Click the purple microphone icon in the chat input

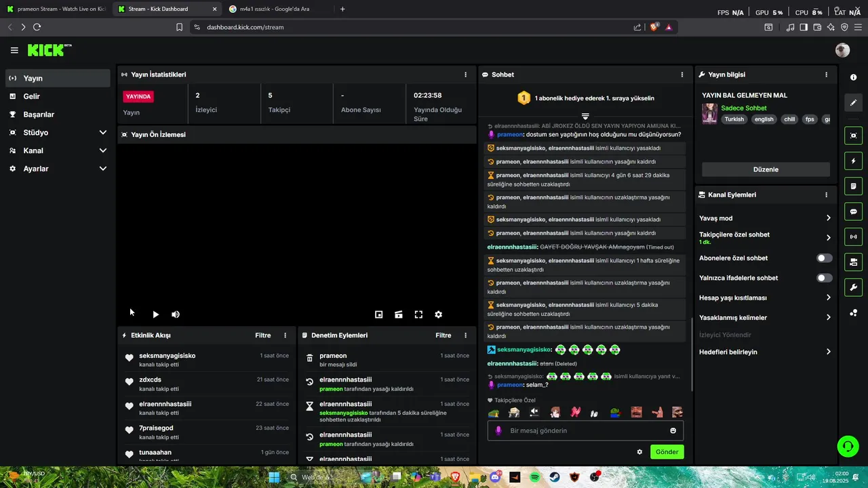[498, 430]
